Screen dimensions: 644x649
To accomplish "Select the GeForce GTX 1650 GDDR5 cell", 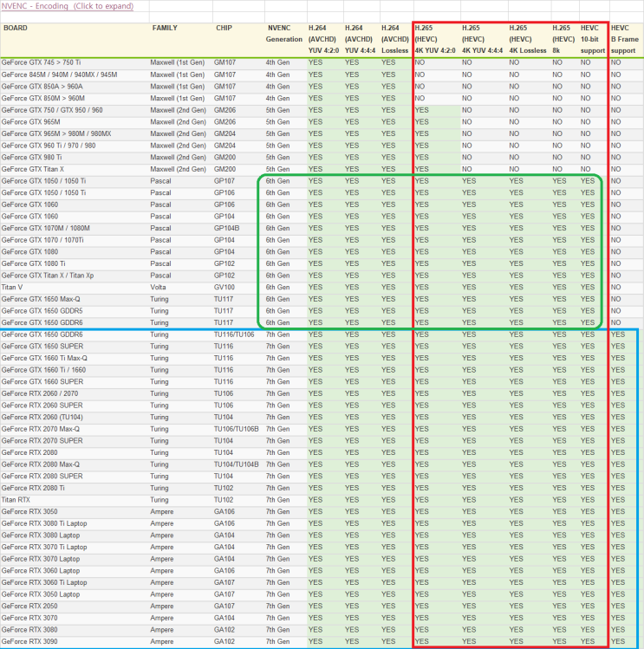I will (x=42, y=311).
